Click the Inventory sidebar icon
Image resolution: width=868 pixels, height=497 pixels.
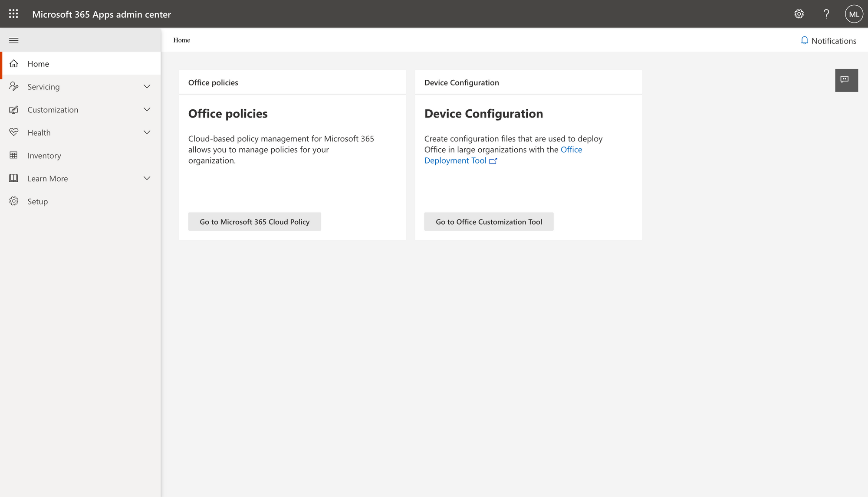[14, 155]
